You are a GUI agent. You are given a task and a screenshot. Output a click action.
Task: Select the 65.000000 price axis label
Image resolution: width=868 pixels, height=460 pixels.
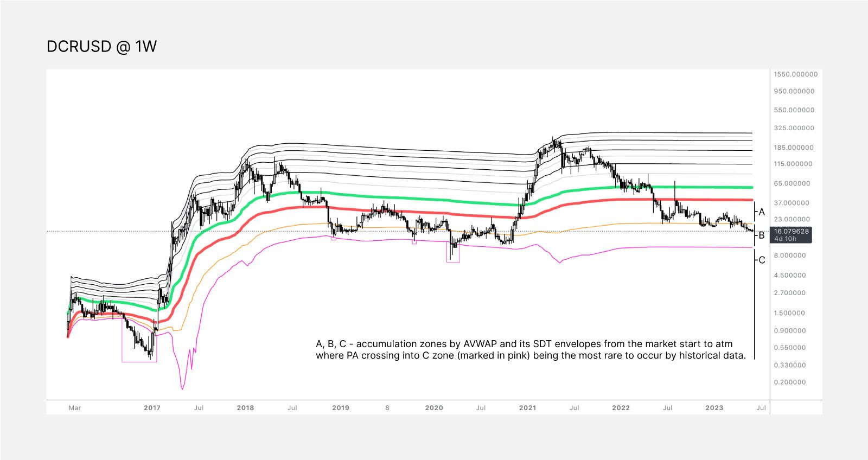(x=792, y=183)
